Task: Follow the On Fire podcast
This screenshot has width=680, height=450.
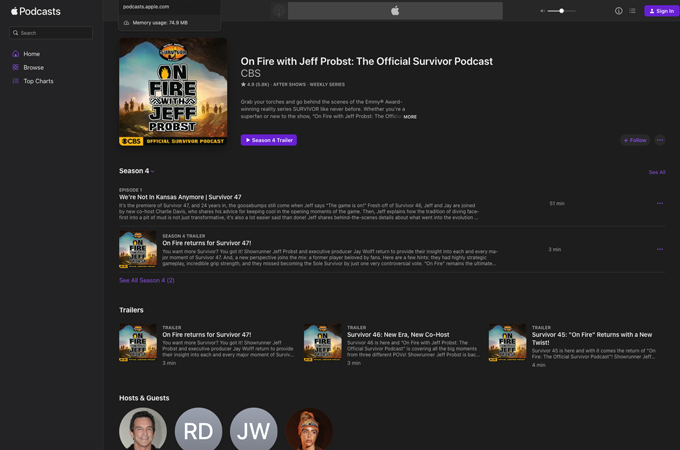Action: pos(635,140)
